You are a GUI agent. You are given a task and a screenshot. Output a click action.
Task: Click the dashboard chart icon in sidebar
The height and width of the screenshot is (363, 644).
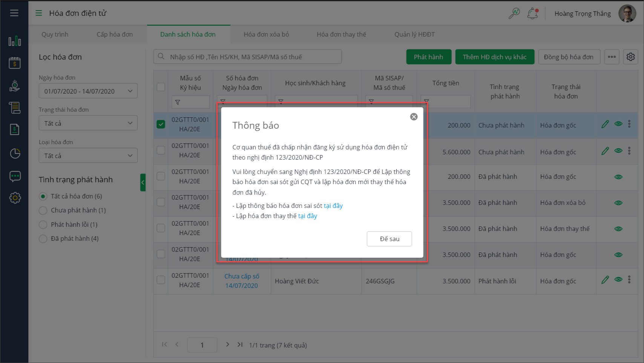click(15, 41)
